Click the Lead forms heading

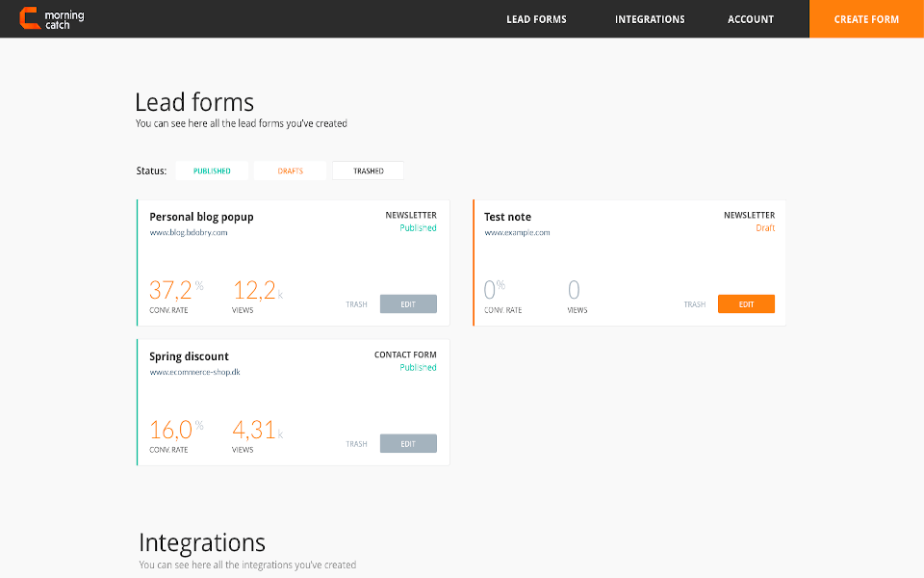(x=194, y=102)
